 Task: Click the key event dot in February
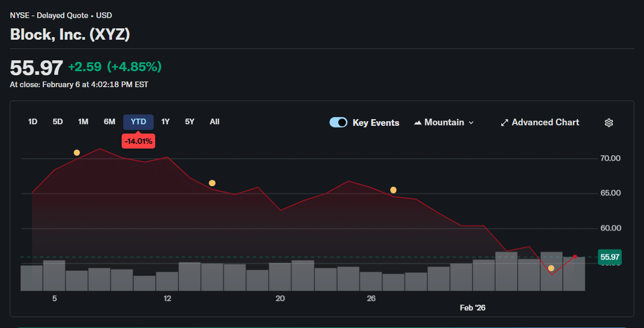tap(551, 268)
